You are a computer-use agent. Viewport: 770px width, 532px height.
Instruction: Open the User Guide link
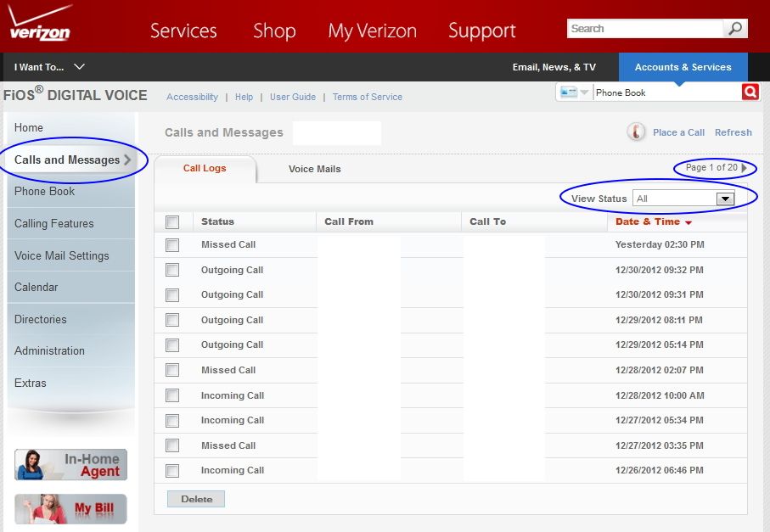click(x=292, y=97)
